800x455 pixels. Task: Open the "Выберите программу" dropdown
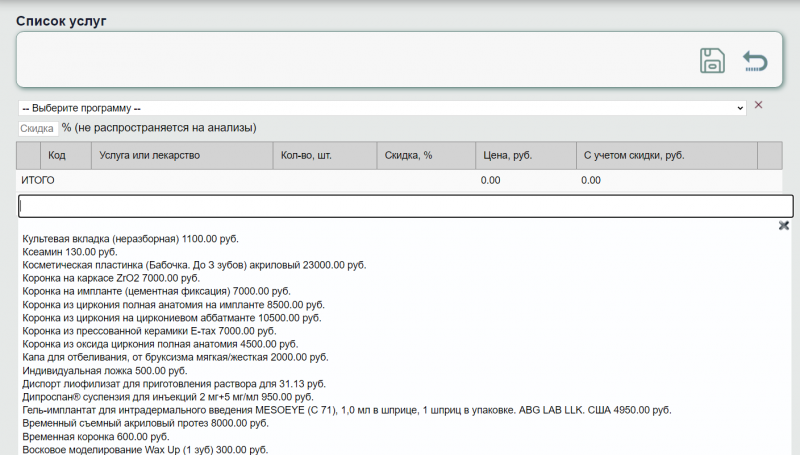[x=383, y=107]
